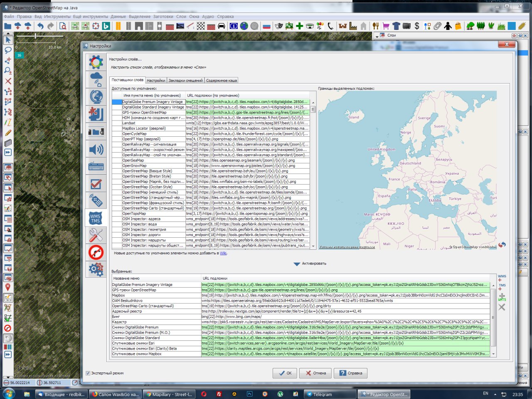This screenshot has height=399, width=532.
Task: Click the imagery bounds map preview
Action: [407, 170]
